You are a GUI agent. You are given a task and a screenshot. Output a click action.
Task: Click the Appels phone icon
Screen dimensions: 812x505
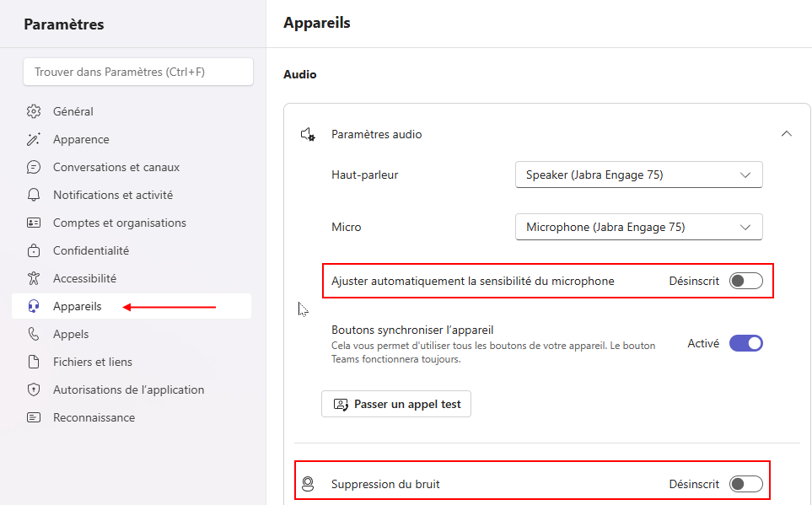tap(34, 334)
